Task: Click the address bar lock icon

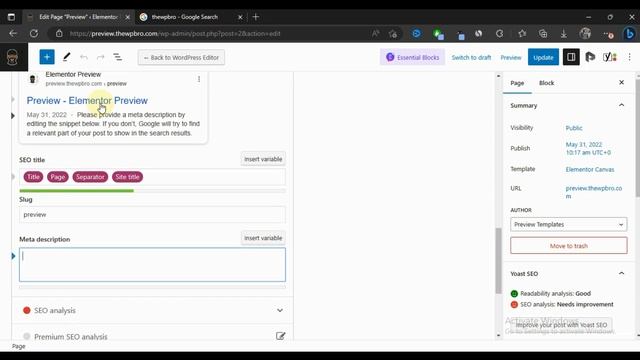Action: tap(59, 33)
